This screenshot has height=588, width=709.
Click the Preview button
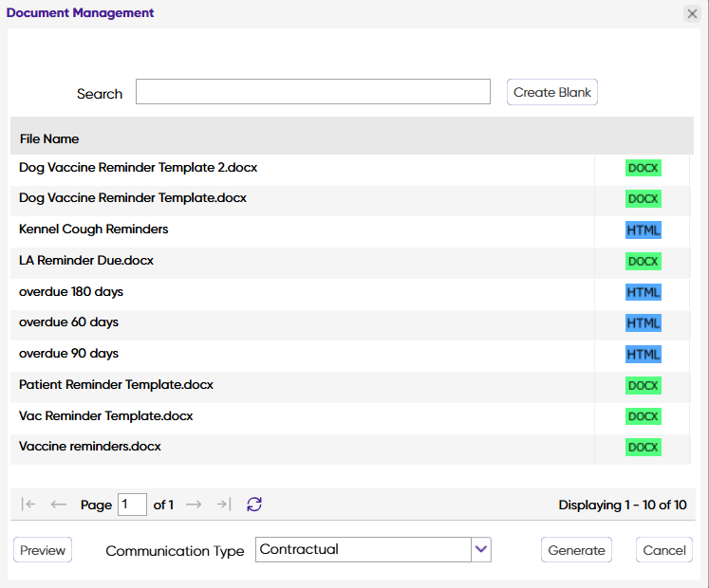point(43,550)
